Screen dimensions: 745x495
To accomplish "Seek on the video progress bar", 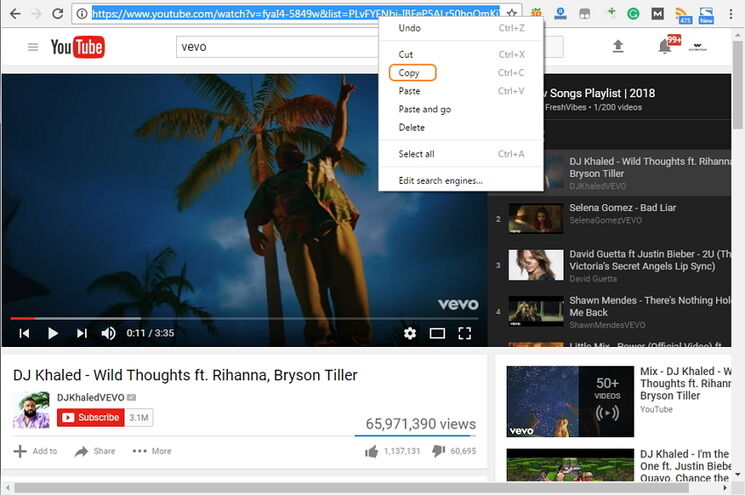I will tap(244, 318).
